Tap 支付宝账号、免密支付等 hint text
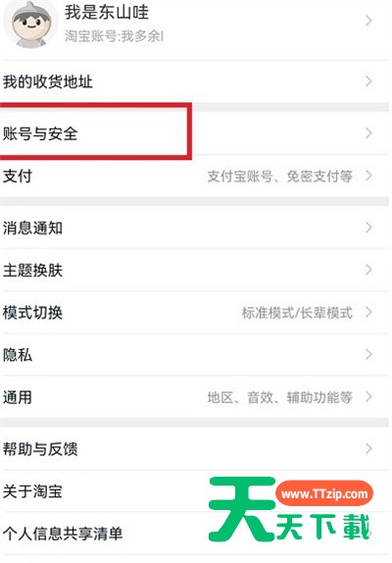 (279, 177)
